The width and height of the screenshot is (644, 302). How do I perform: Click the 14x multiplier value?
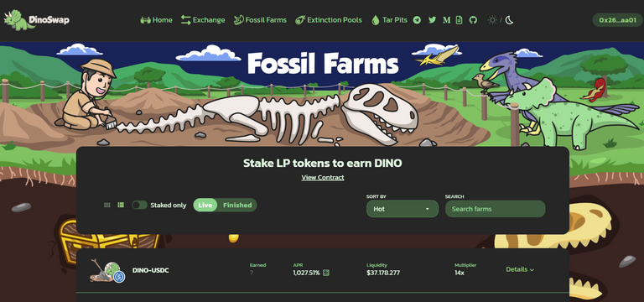[x=460, y=273]
